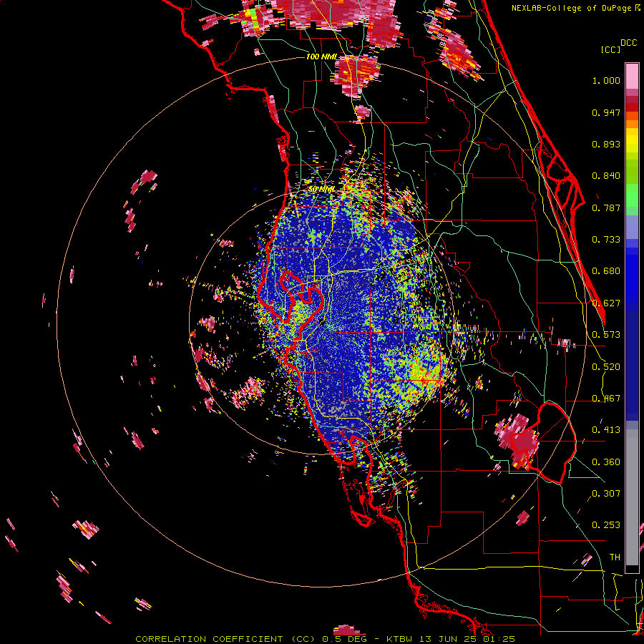The image size is (644, 644).
Task: Click the DCC label above the color scale
Action: pyautogui.click(x=629, y=43)
